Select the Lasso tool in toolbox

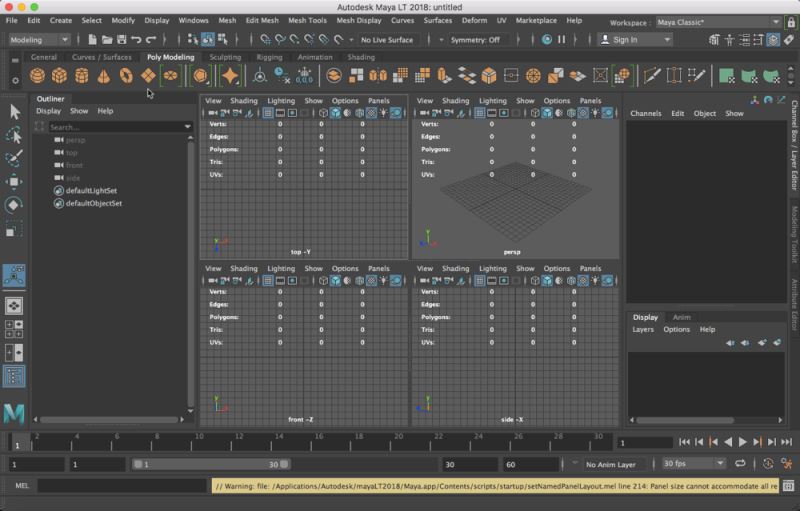pos(14,135)
